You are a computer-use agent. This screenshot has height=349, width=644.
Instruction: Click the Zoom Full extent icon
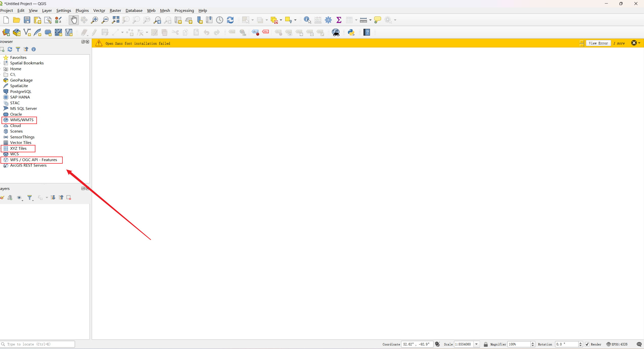[116, 20]
